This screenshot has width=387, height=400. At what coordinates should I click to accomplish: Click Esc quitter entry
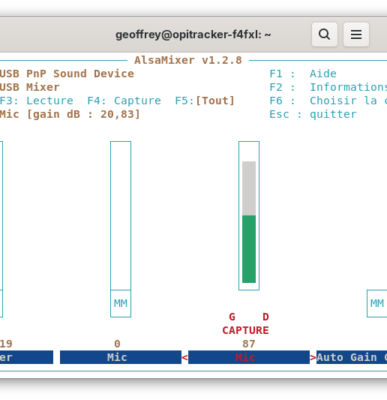click(313, 114)
